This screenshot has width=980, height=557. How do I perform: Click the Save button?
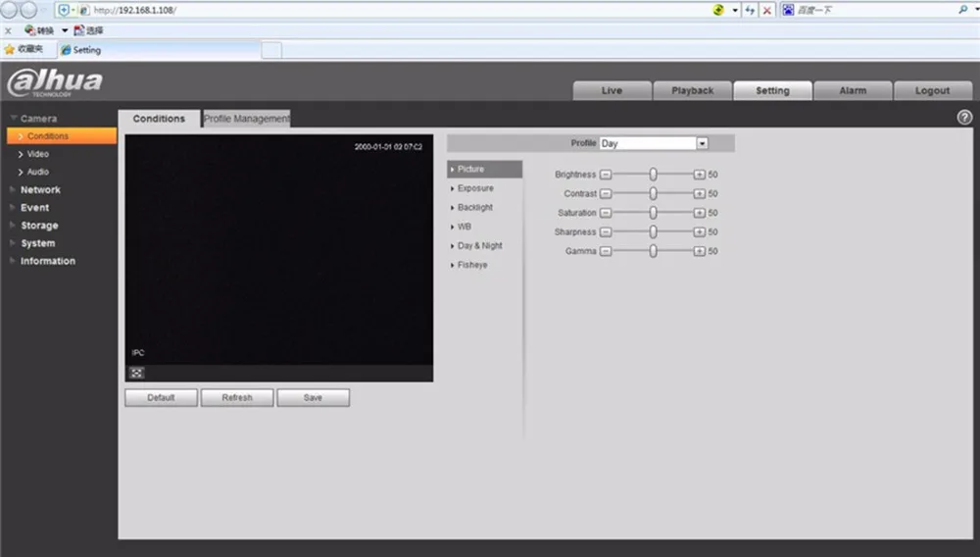pyautogui.click(x=314, y=397)
